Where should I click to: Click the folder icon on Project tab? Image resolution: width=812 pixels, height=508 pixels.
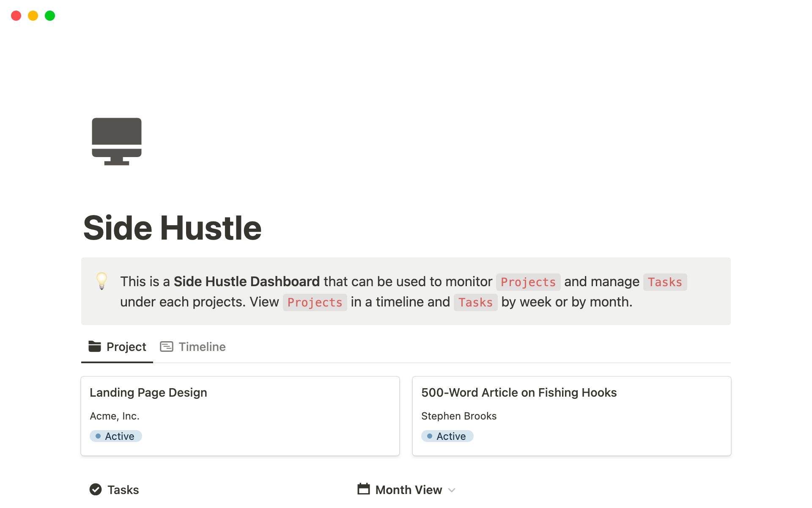click(x=95, y=346)
